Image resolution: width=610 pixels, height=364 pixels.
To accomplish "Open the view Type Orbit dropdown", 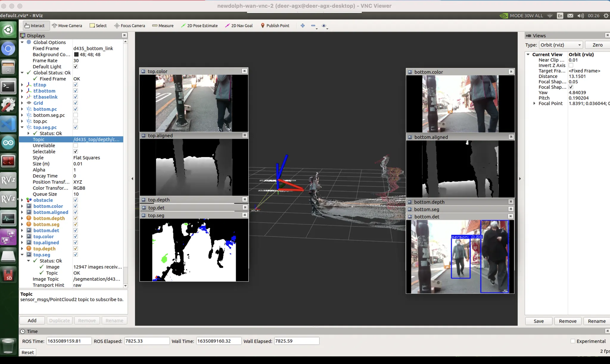I will 561,45.
